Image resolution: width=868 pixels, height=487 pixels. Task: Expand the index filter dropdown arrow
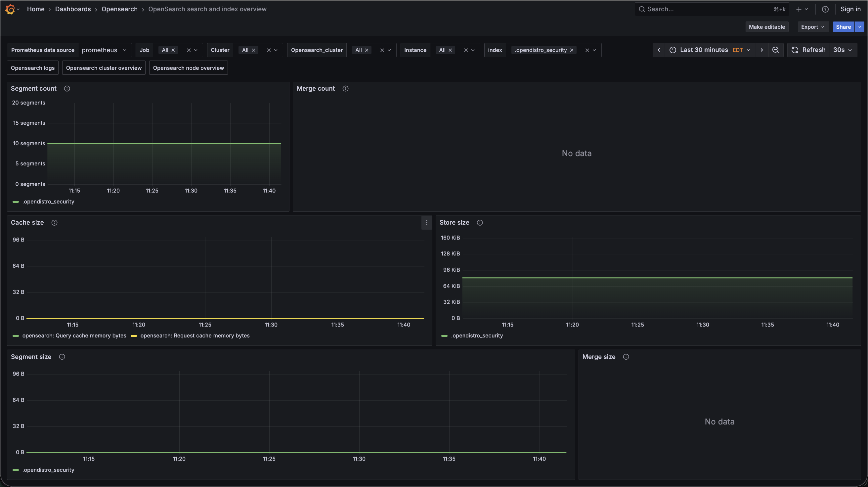594,50
